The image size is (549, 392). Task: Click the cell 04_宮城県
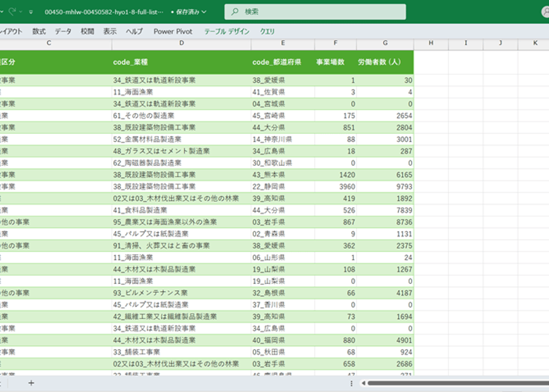tap(283, 104)
